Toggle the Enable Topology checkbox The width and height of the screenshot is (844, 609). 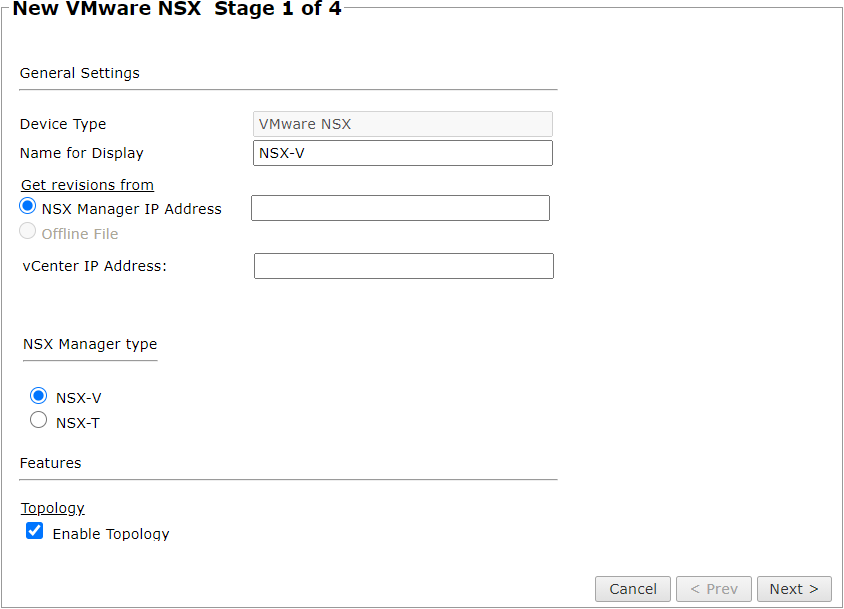tap(35, 532)
